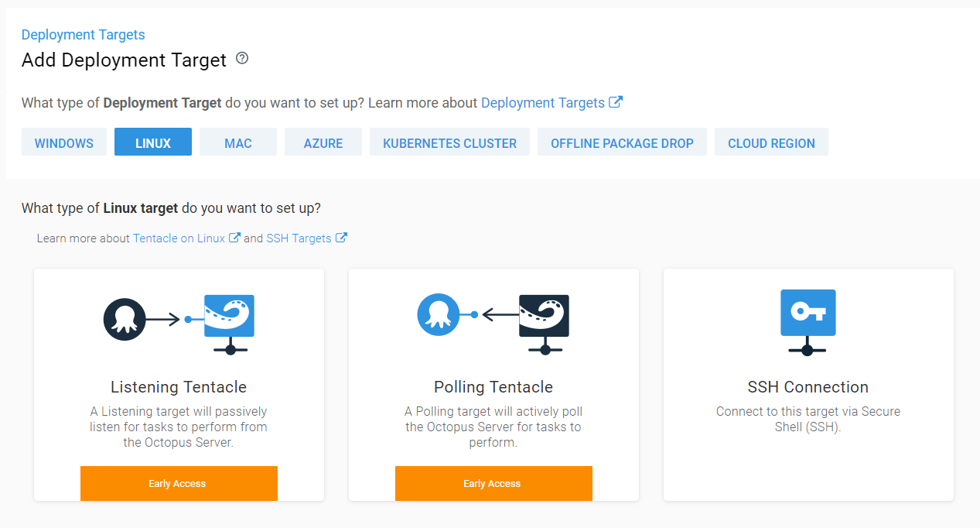Select the Azure target type
Image resolution: width=980 pixels, height=528 pixels.
pyautogui.click(x=323, y=142)
